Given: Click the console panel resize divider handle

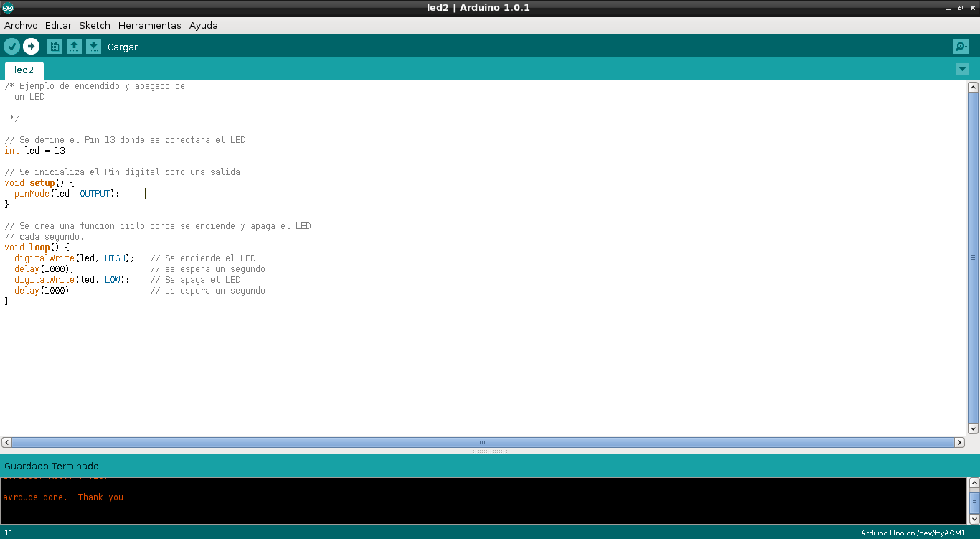Looking at the screenshot, I should click(x=490, y=451).
